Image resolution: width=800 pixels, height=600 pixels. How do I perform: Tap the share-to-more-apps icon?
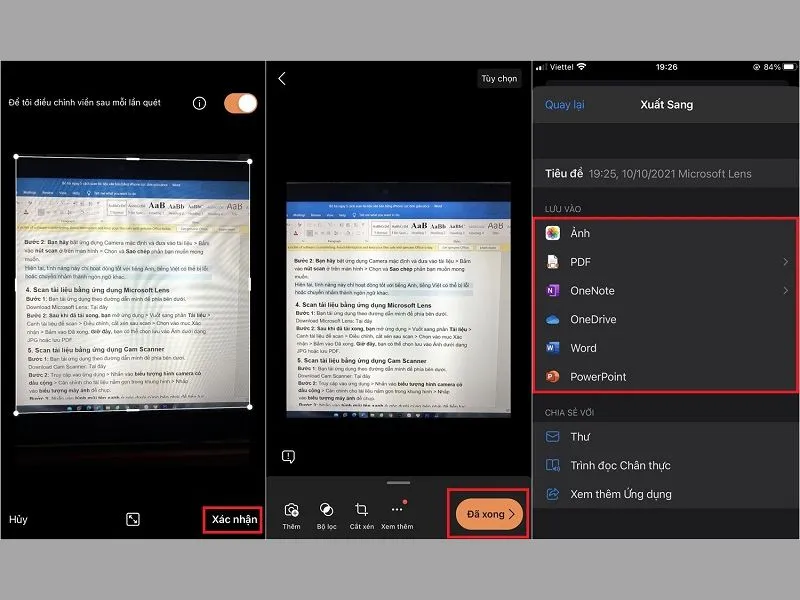point(553,494)
